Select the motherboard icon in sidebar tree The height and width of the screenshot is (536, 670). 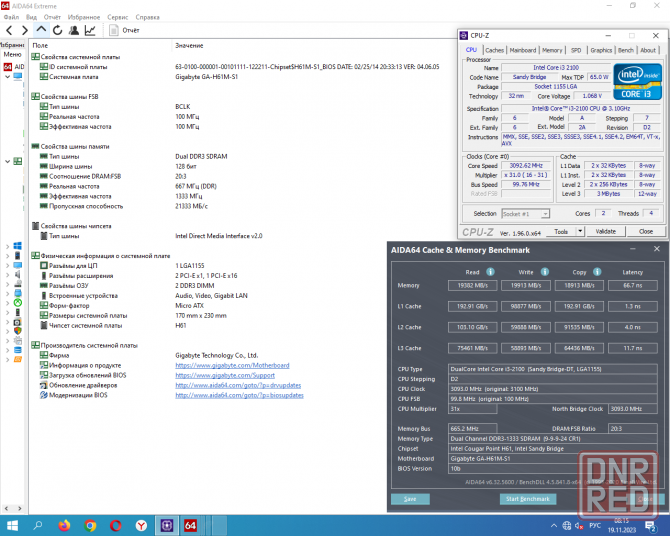18,161
